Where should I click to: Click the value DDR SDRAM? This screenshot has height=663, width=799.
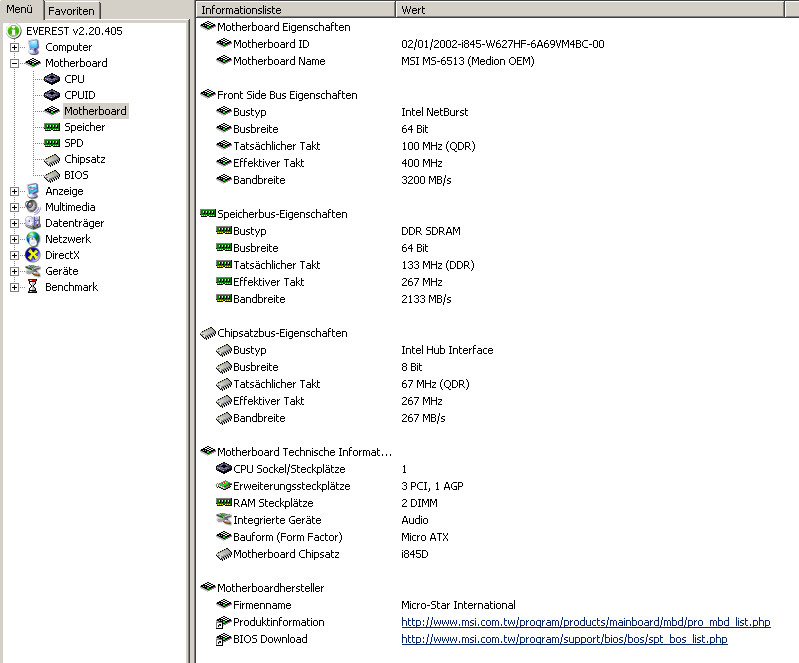[431, 231]
